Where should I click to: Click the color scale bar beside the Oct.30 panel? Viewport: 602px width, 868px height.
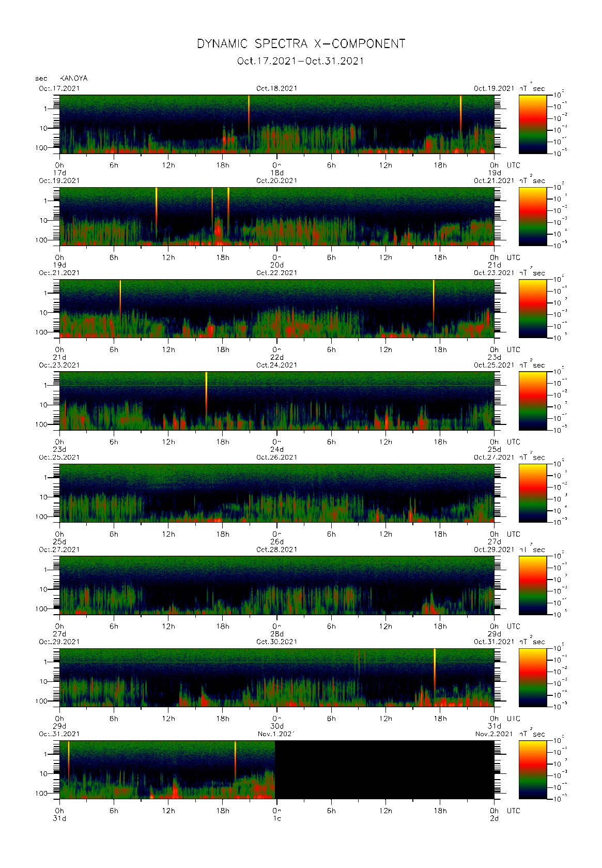pos(533,678)
